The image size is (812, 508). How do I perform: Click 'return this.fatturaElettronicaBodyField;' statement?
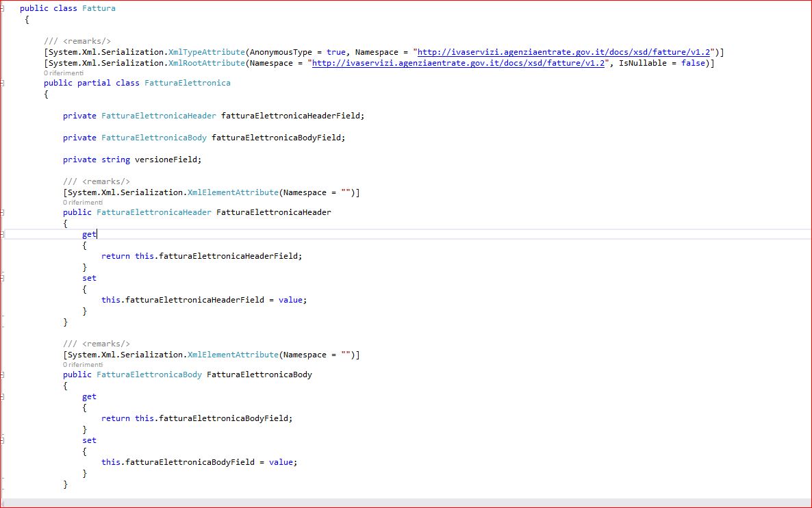pyautogui.click(x=196, y=418)
